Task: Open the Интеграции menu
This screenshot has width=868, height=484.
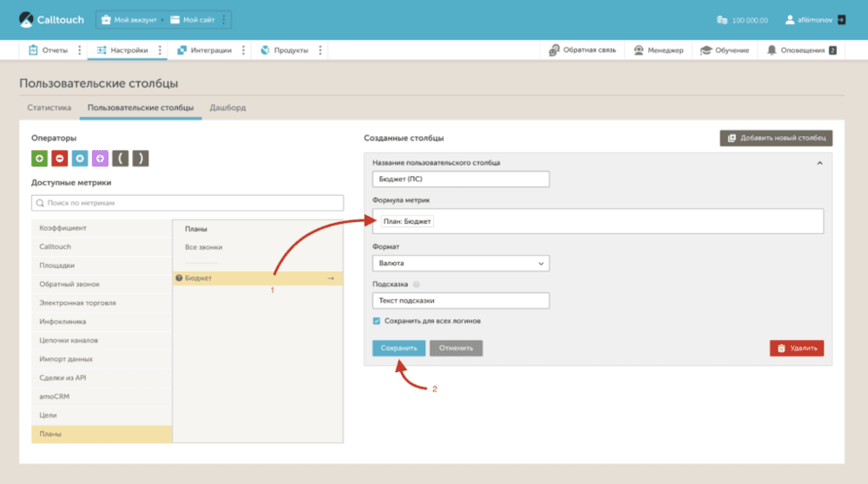Action: pos(204,50)
